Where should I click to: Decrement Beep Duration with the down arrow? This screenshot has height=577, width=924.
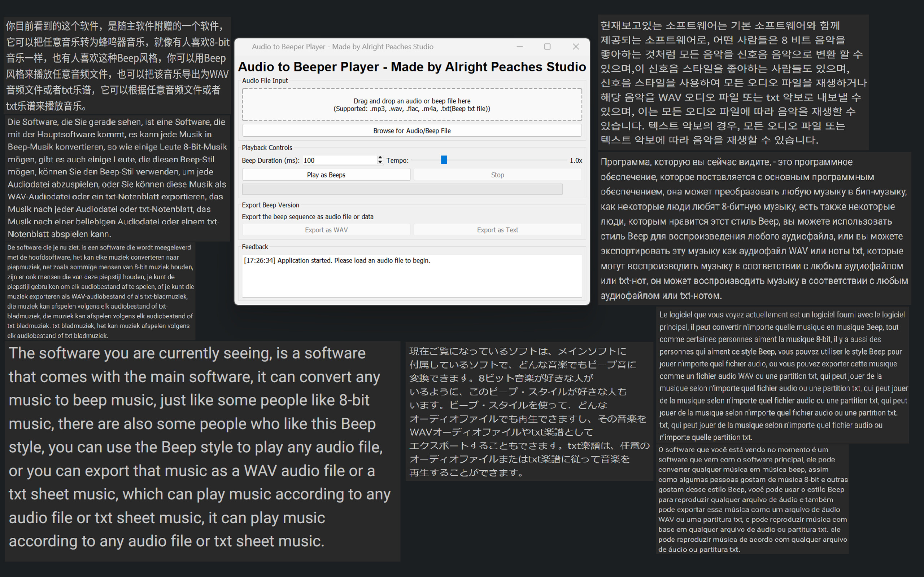point(380,162)
